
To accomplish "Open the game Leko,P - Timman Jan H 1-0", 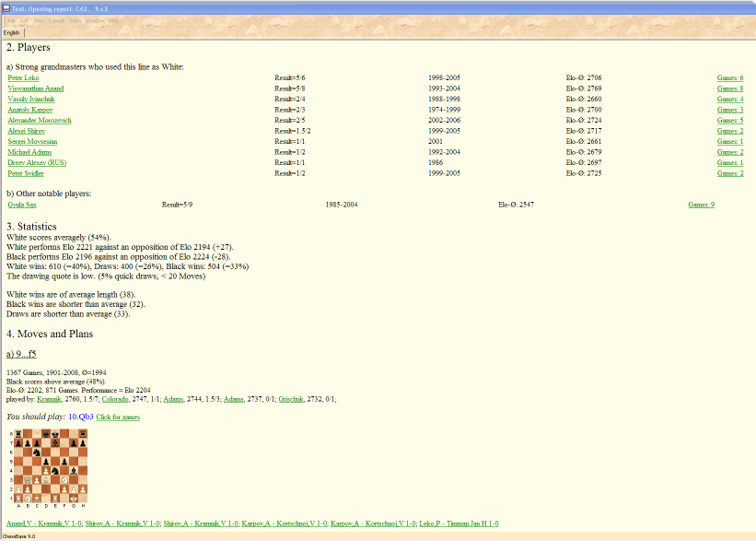I will click(459, 523).
